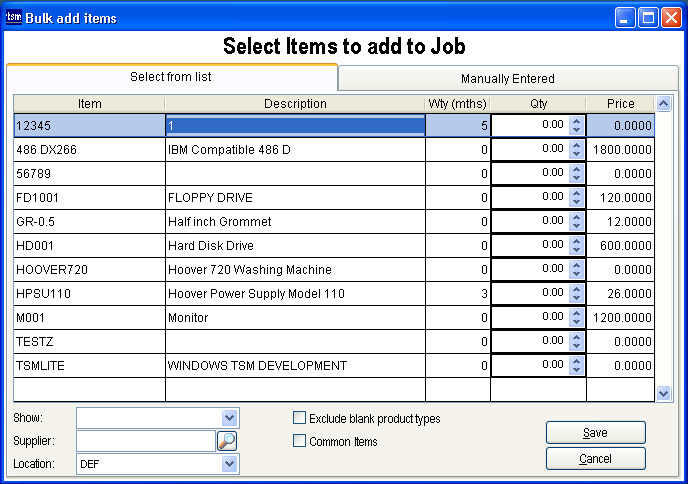Toggle the Common Items checkbox
The image size is (688, 484).
[x=299, y=441]
